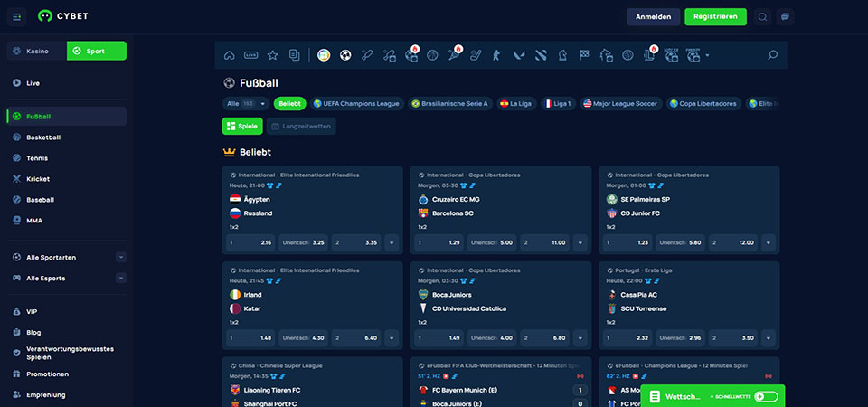Expand more markets for Ägypten vs Russland

[x=392, y=242]
